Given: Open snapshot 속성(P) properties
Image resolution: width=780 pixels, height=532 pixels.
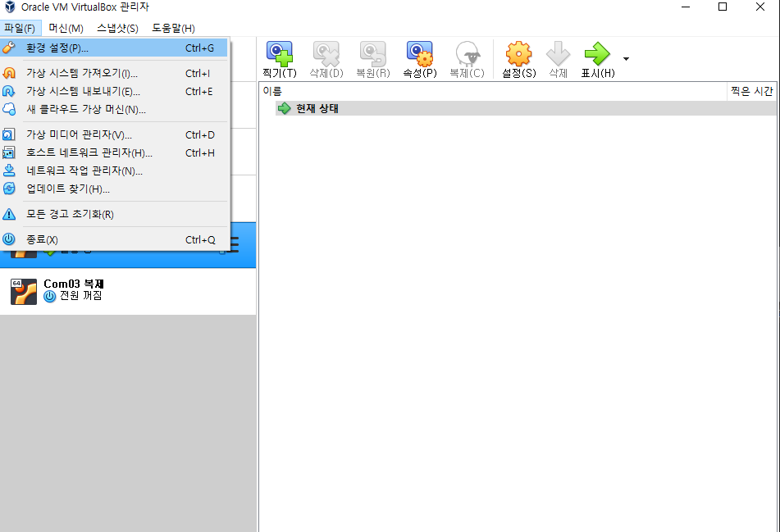Looking at the screenshot, I should point(420,60).
